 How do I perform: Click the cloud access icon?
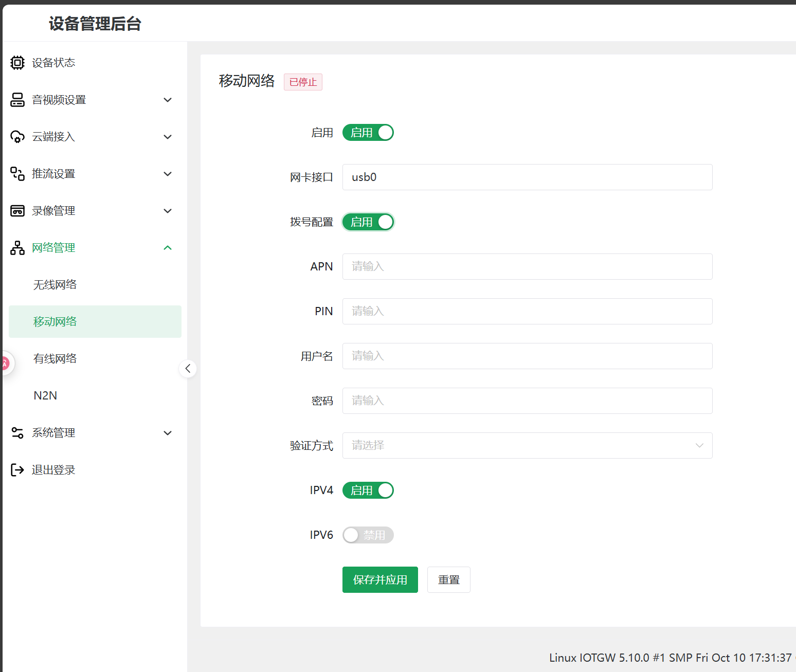[x=17, y=137]
